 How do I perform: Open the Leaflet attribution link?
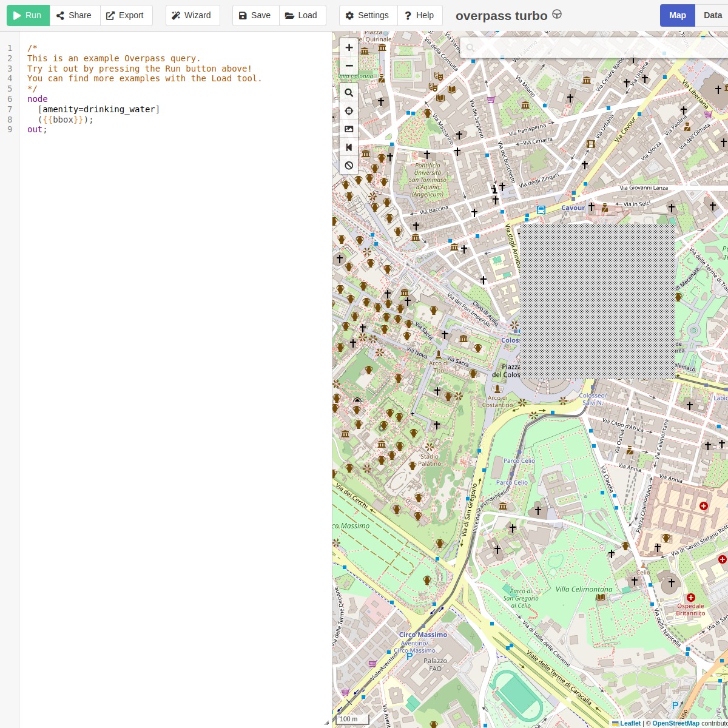(x=630, y=723)
